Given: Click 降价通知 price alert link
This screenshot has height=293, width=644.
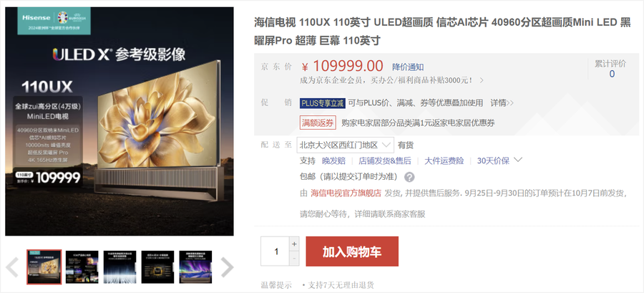Looking at the screenshot, I should tap(408, 67).
